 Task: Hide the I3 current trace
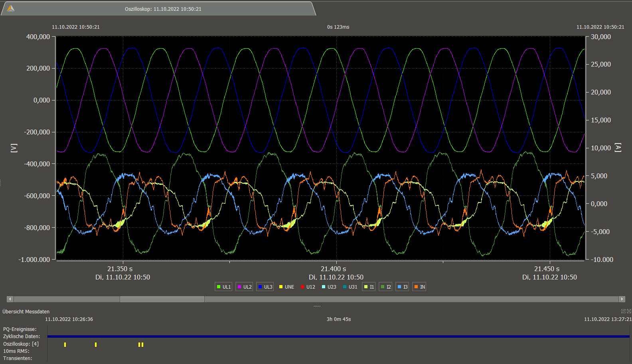pos(402,287)
